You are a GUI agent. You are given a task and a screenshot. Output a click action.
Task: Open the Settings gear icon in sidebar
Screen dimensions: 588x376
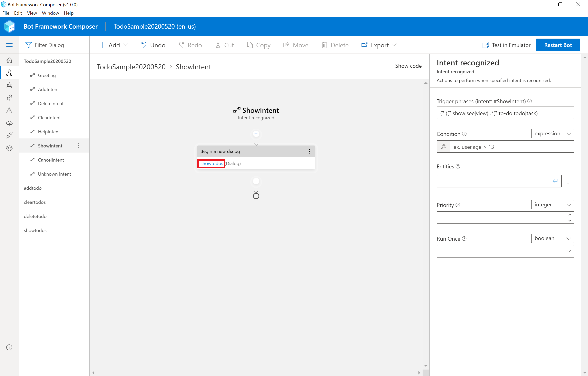[x=9, y=148]
